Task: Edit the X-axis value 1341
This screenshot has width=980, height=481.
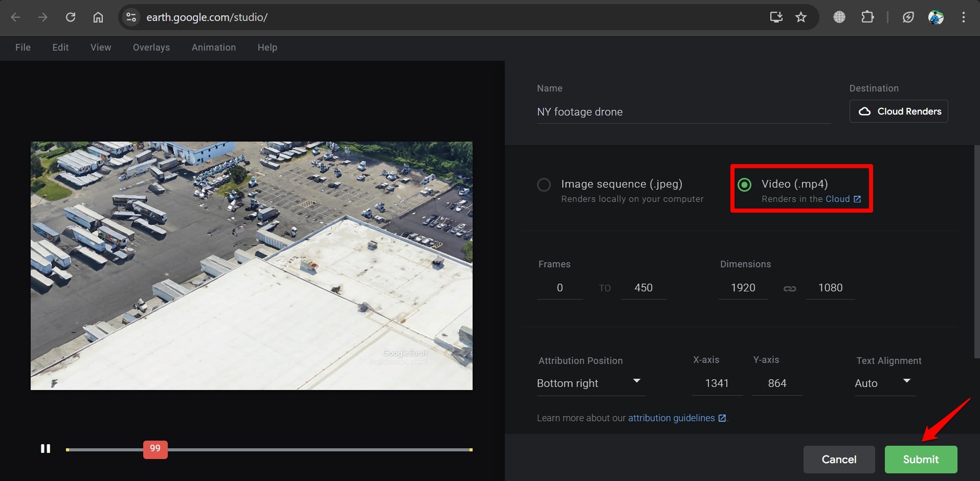Action: pyautogui.click(x=717, y=383)
